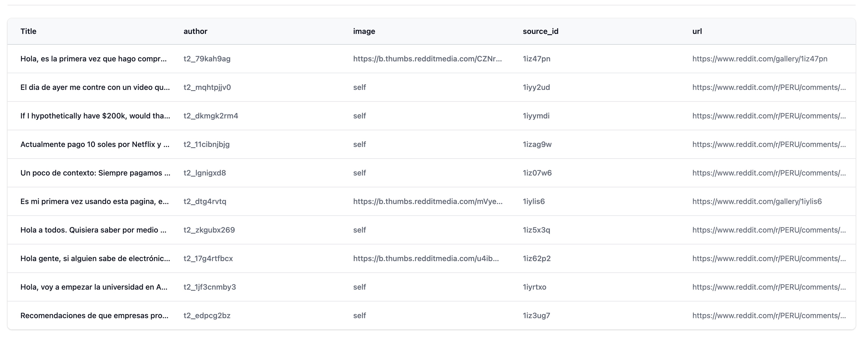
Task: Click author t2_mqhtpjjv0
Action: click(x=207, y=87)
